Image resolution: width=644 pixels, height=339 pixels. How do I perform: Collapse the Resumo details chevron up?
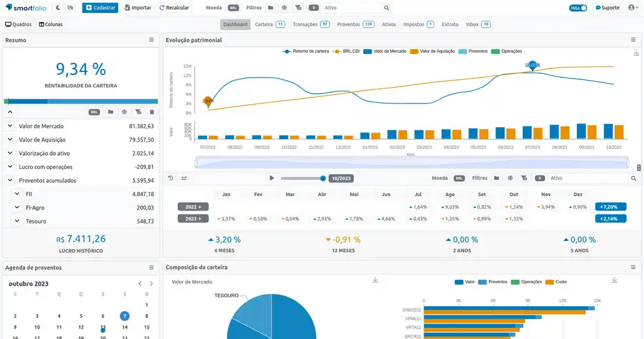coord(10,111)
